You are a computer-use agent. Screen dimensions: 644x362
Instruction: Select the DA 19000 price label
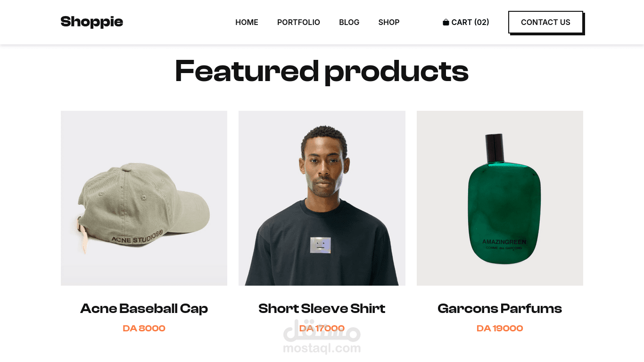coord(500,328)
